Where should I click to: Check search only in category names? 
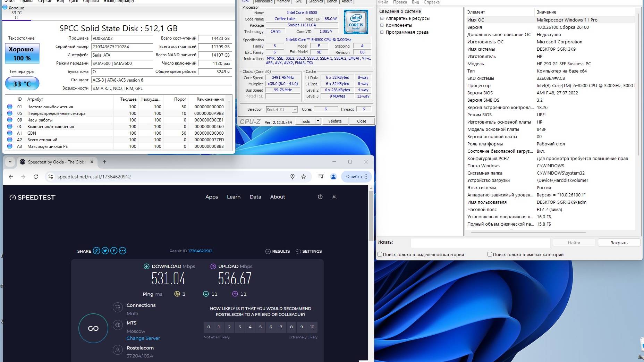[x=490, y=254]
